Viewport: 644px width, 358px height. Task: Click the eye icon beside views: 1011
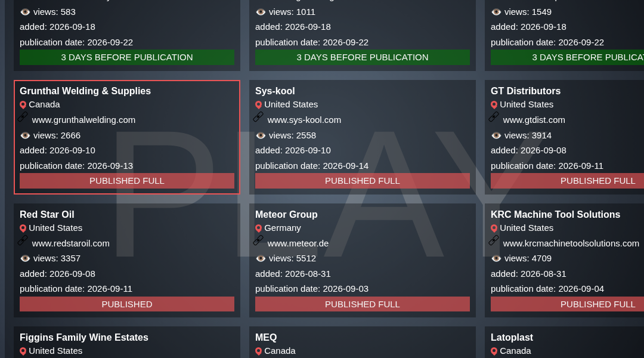click(261, 12)
